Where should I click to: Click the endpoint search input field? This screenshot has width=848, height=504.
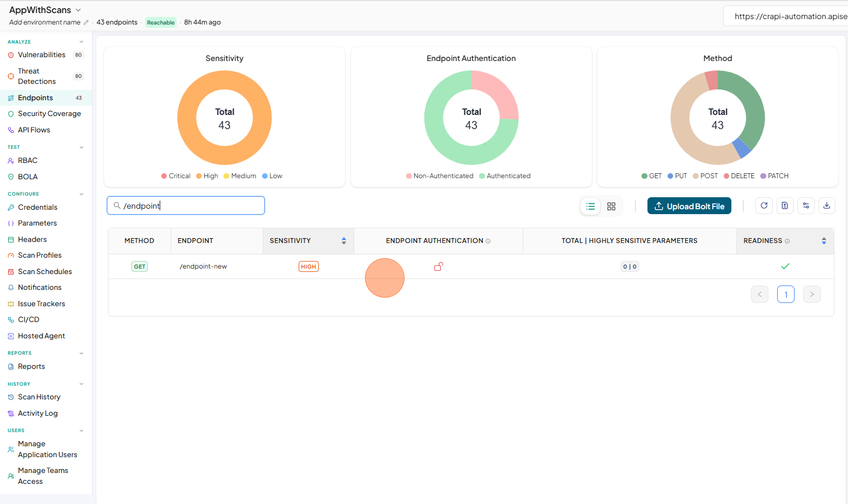(186, 205)
